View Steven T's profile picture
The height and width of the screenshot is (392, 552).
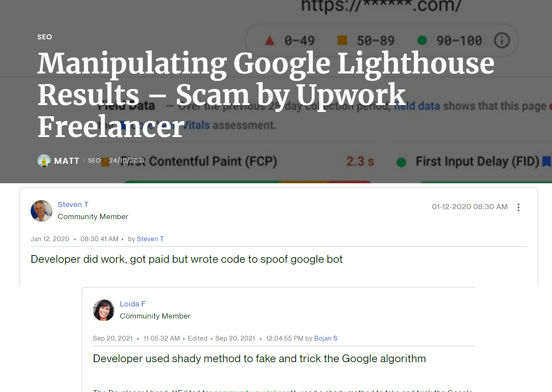pyautogui.click(x=41, y=211)
